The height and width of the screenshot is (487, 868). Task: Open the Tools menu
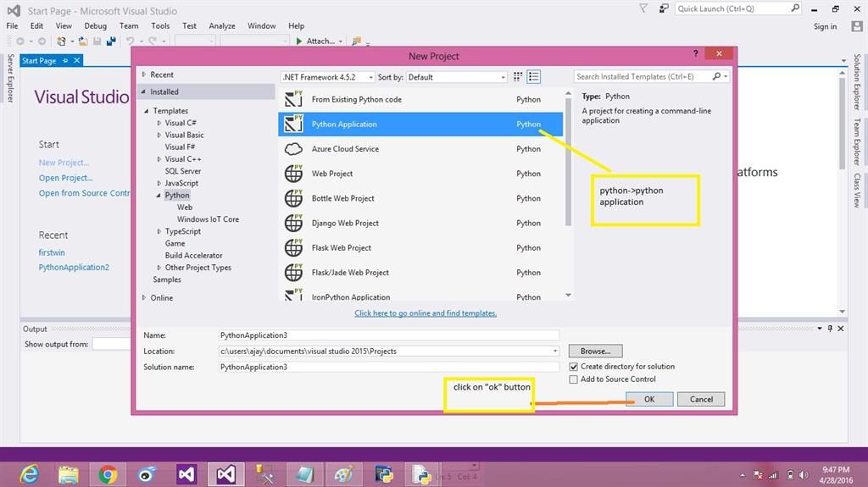160,25
